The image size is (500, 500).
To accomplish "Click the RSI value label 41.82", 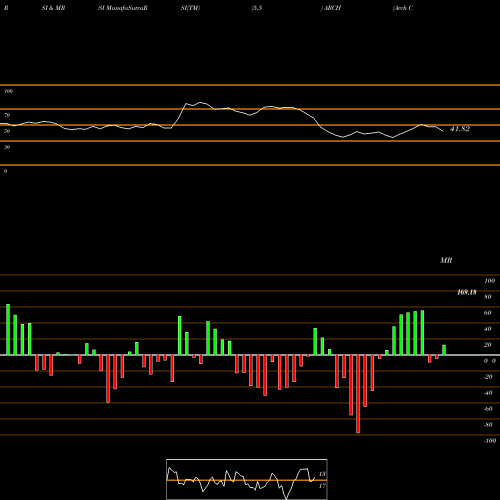I will click(460, 129).
